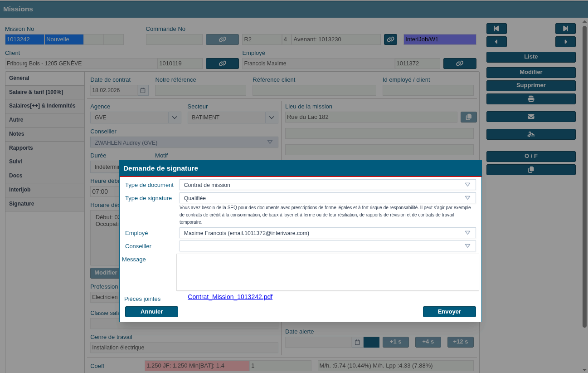Go to last record arrow icon
The height and width of the screenshot is (373, 588).
pos(565,29)
